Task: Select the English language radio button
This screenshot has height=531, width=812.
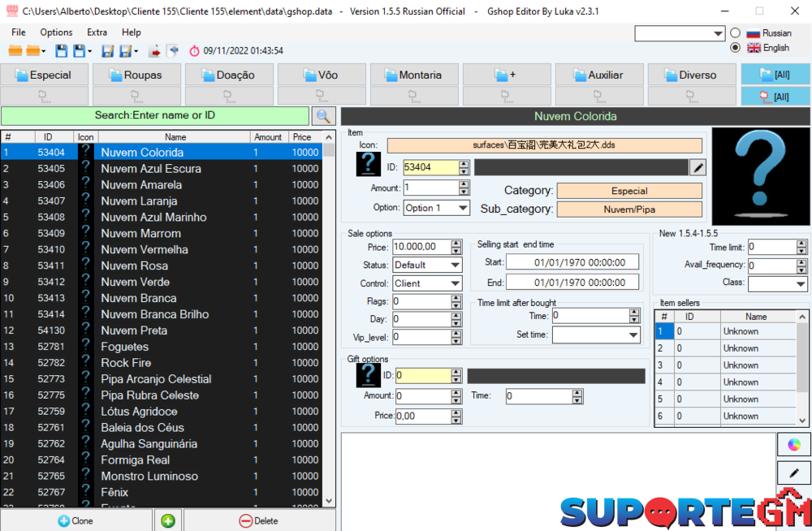Action: point(736,48)
